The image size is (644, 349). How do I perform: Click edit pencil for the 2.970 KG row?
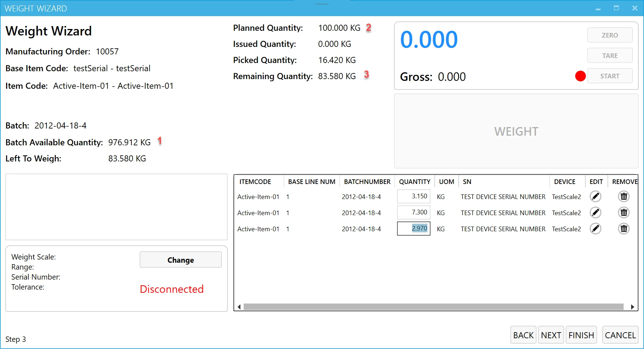click(x=595, y=229)
